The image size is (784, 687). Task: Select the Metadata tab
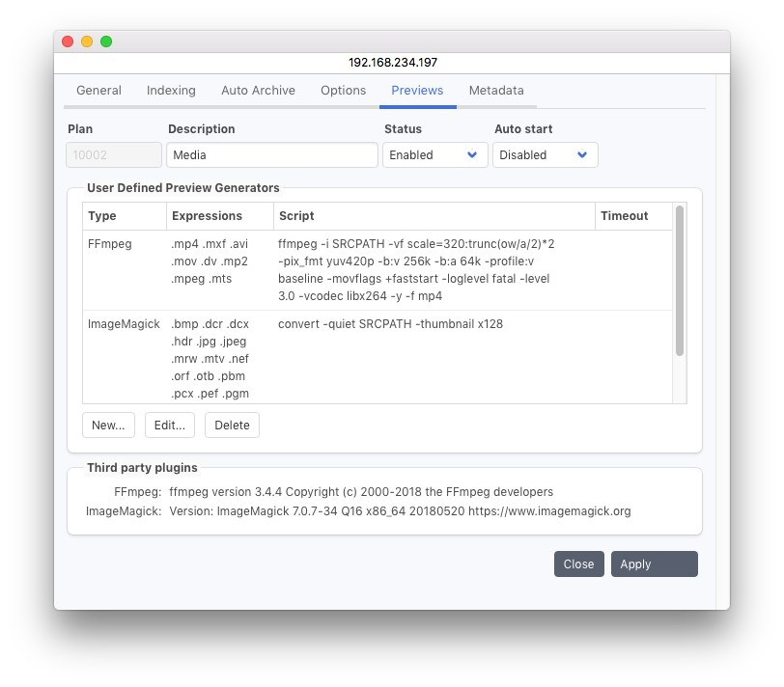[496, 91]
